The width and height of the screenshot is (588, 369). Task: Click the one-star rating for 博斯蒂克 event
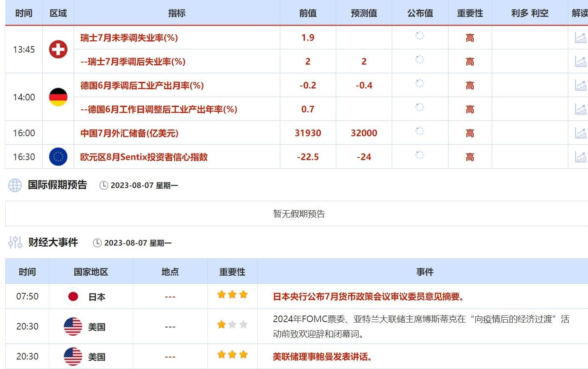pyautogui.click(x=232, y=325)
